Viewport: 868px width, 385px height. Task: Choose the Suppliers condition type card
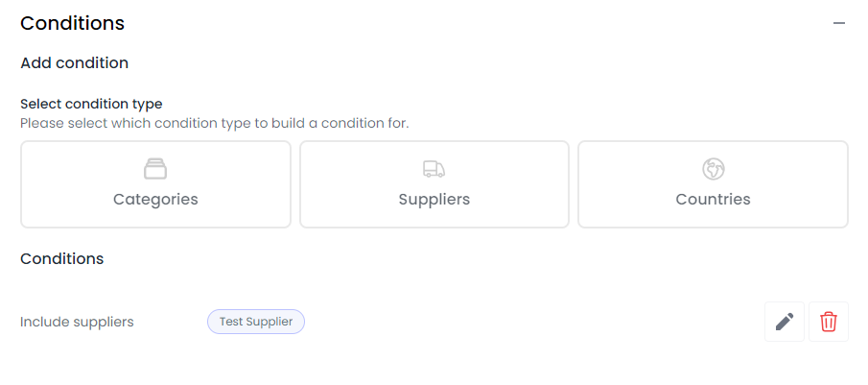pos(434,184)
